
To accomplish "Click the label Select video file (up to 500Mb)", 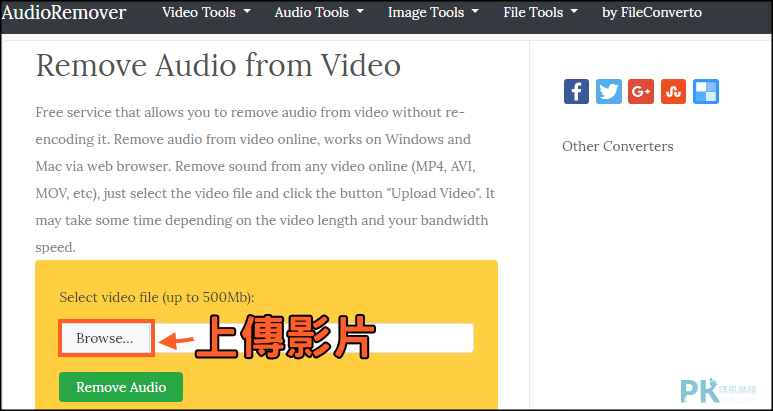I will (157, 297).
